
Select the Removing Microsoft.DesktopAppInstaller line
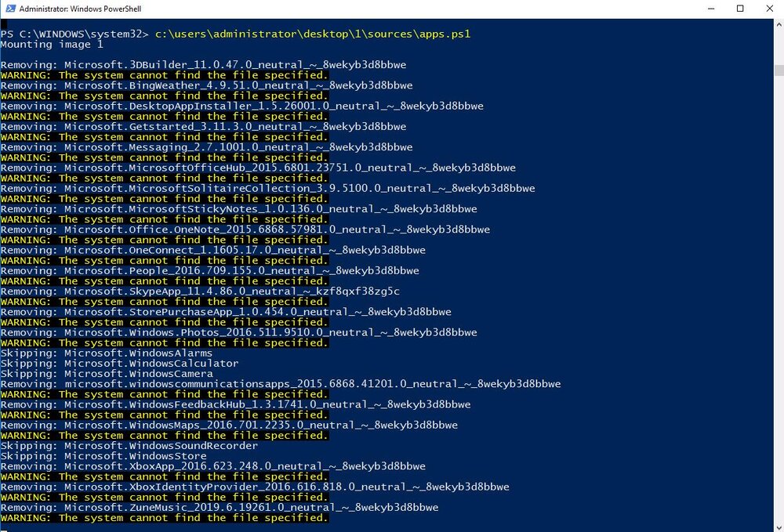pos(242,106)
